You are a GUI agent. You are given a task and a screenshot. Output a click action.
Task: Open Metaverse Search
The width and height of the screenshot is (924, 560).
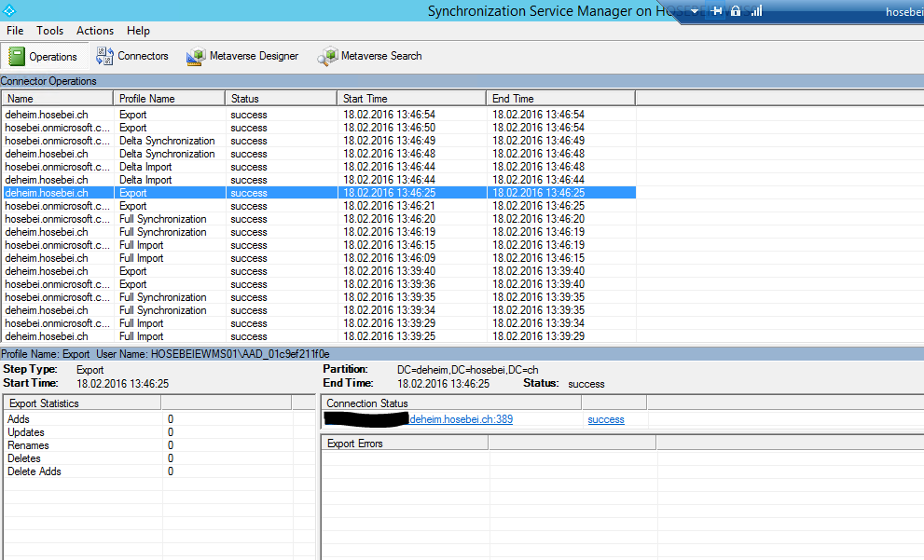(369, 56)
